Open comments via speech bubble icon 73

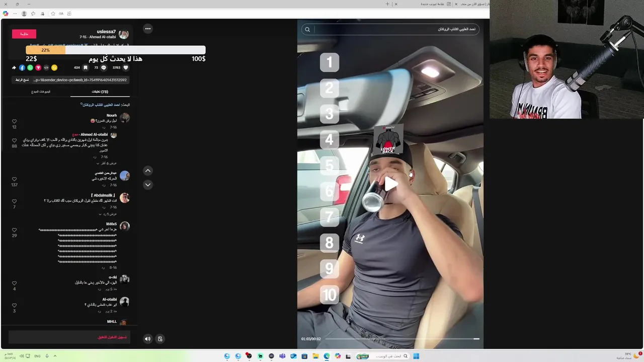coord(104,67)
